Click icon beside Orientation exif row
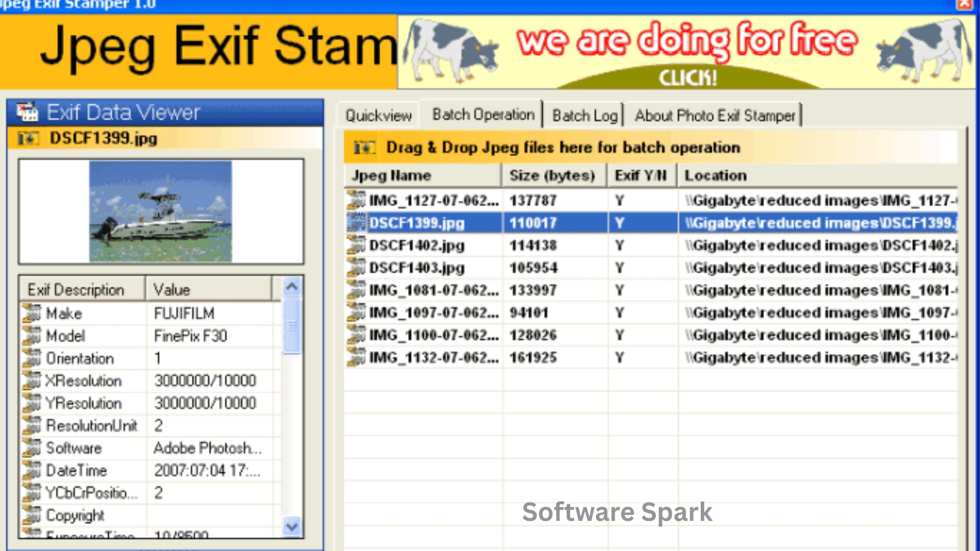The height and width of the screenshot is (551, 980). click(32, 358)
